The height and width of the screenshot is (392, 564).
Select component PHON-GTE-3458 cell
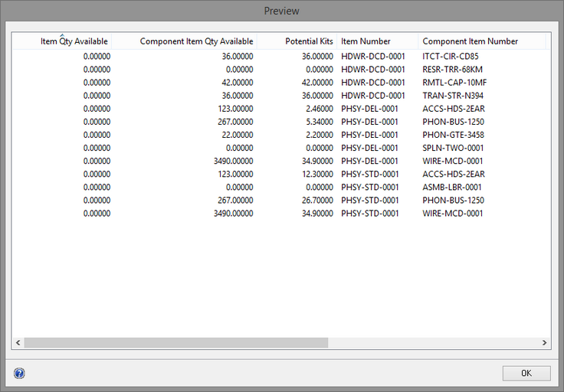coord(453,135)
